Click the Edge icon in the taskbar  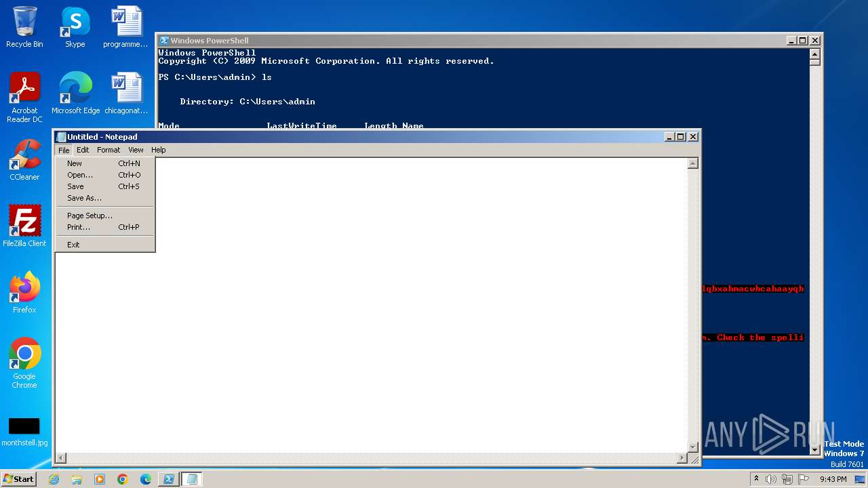(146, 479)
